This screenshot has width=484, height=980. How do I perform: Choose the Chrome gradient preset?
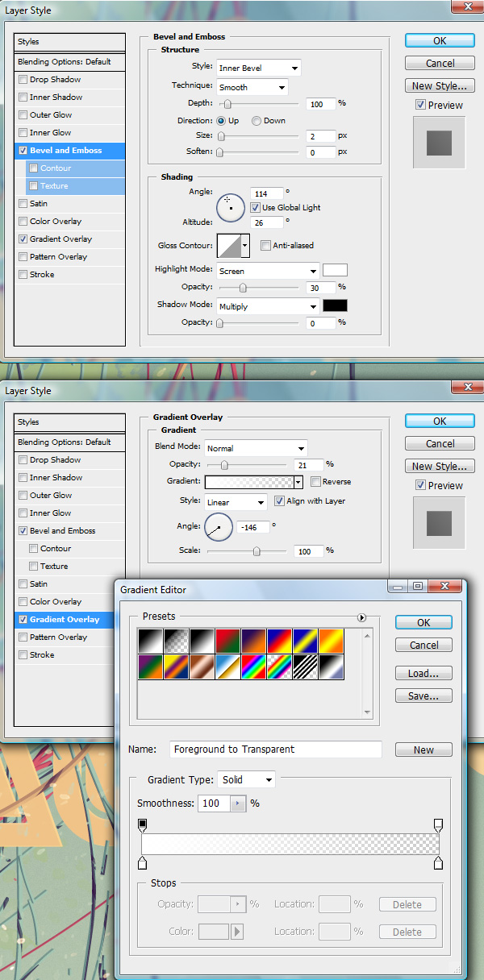click(228, 667)
